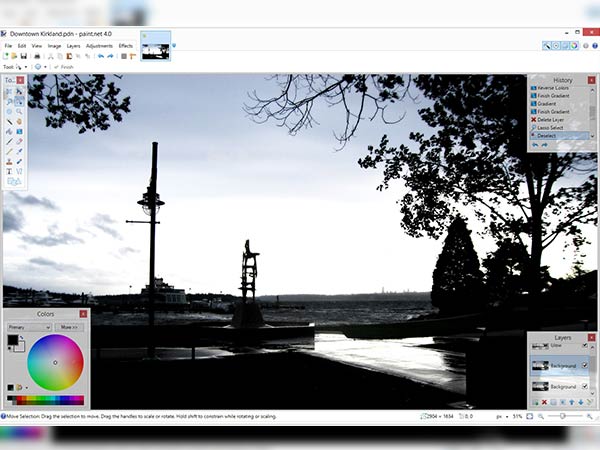Viewport: 600px width, 450px height.
Task: Open the Effects menu
Action: (126, 45)
